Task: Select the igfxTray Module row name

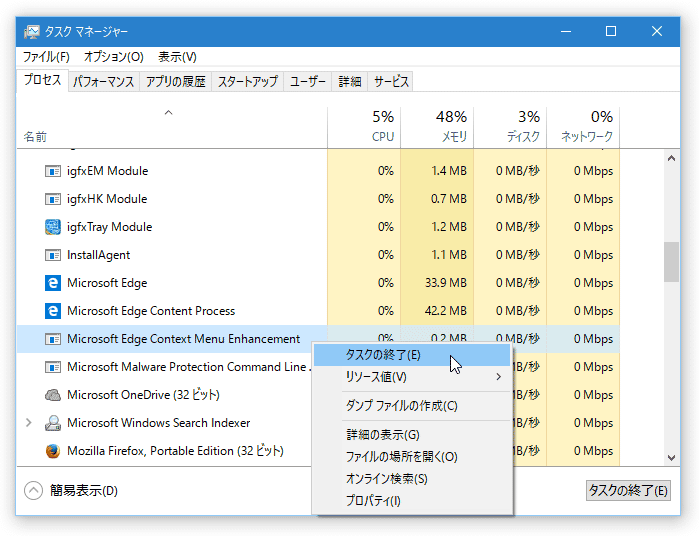Action: click(x=110, y=227)
